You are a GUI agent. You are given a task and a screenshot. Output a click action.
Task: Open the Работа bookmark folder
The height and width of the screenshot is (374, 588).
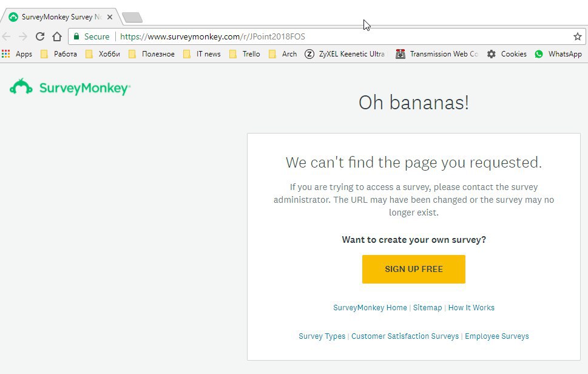(59, 54)
